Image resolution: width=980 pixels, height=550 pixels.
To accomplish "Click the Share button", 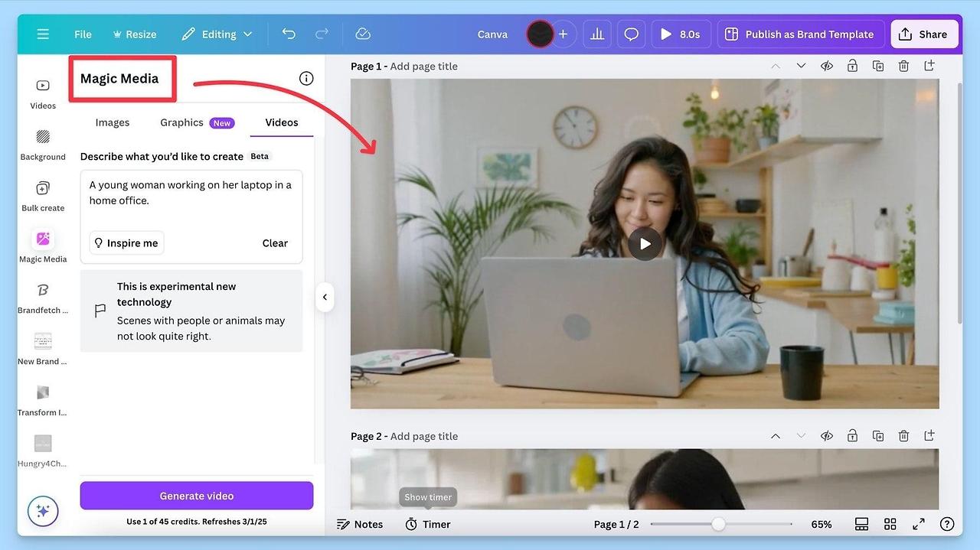I will [924, 34].
